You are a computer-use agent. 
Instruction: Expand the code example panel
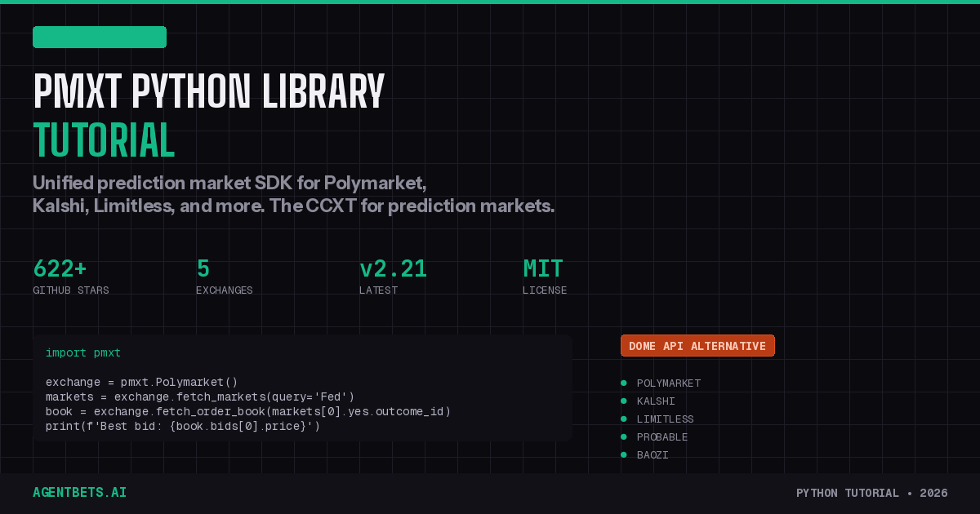[302, 388]
